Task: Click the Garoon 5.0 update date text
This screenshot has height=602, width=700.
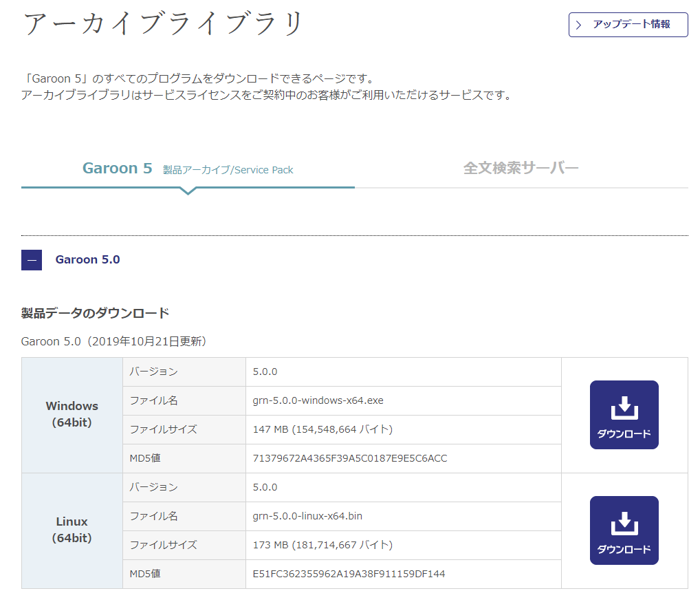Action: pos(113,342)
